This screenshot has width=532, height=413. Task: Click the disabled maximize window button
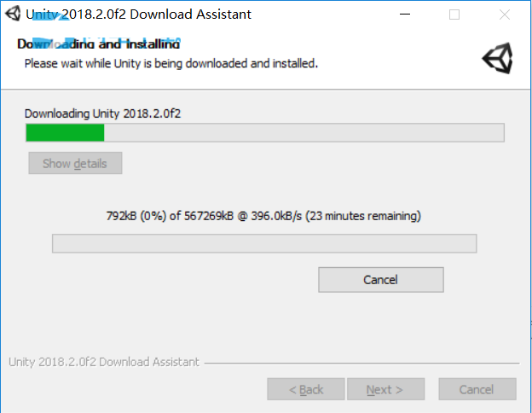[454, 15]
